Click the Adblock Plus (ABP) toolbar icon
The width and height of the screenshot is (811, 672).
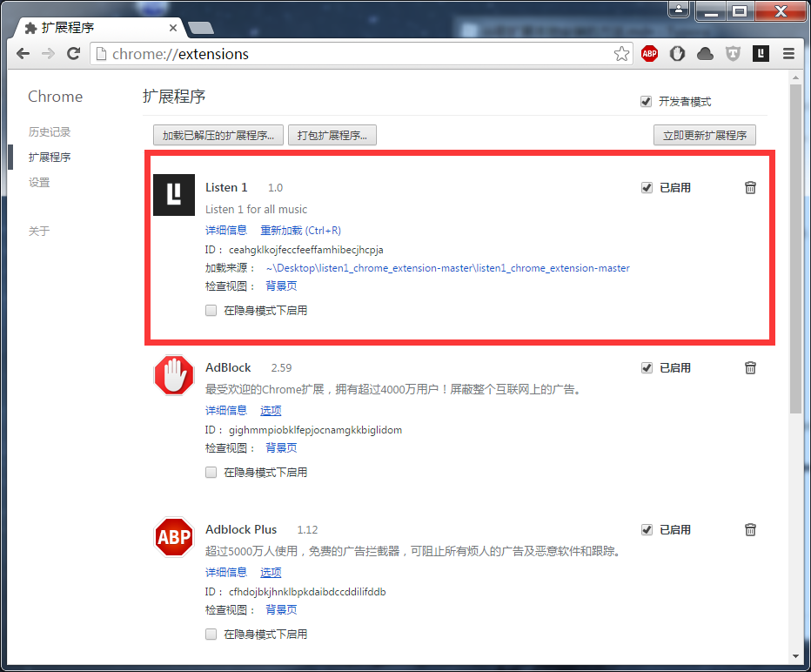pos(649,54)
